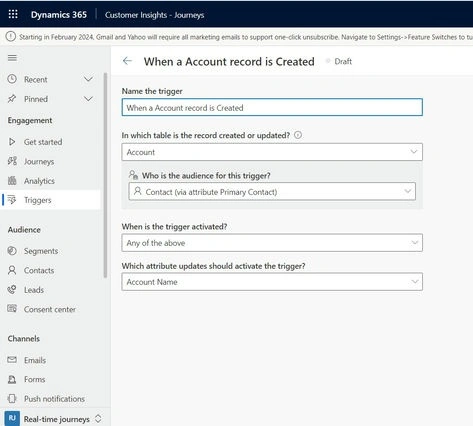Click the Push notifications phone icon

(x=12, y=398)
